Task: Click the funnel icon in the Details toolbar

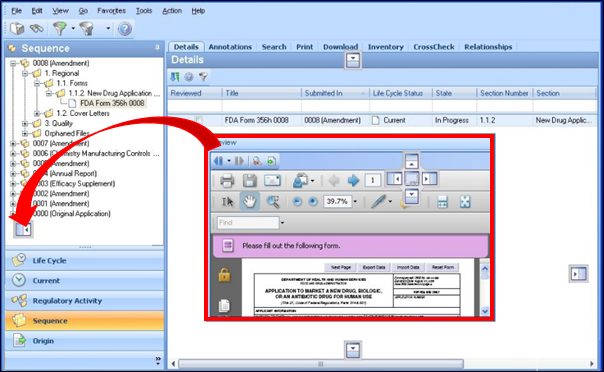Action: tap(203, 77)
